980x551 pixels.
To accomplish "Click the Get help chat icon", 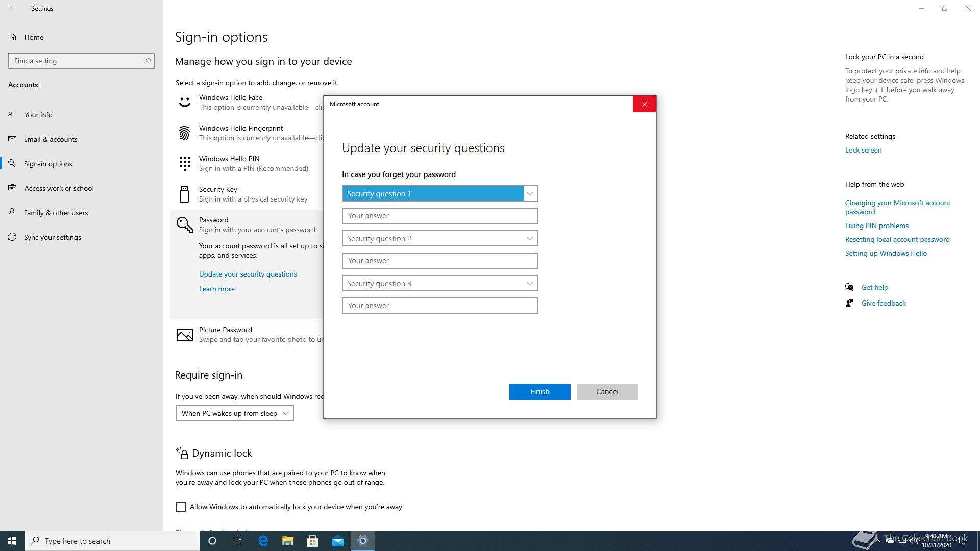I will point(849,287).
